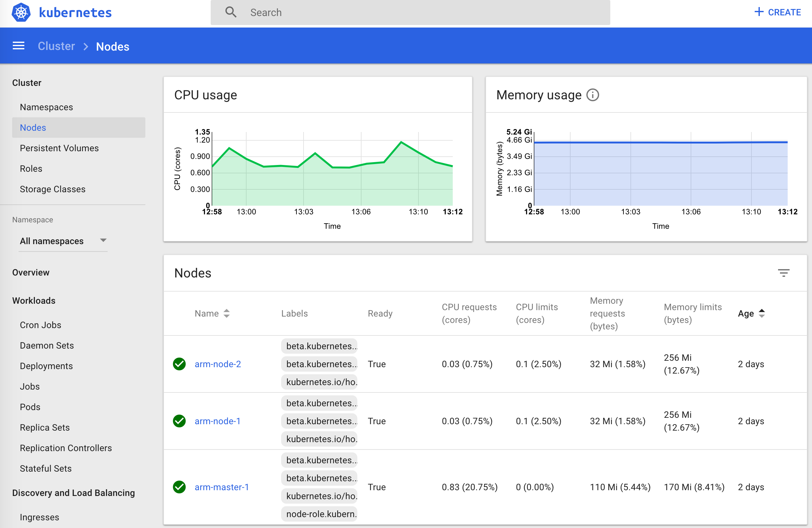Click the Memory limits (bytes) header
The image size is (812, 528).
(693, 313)
